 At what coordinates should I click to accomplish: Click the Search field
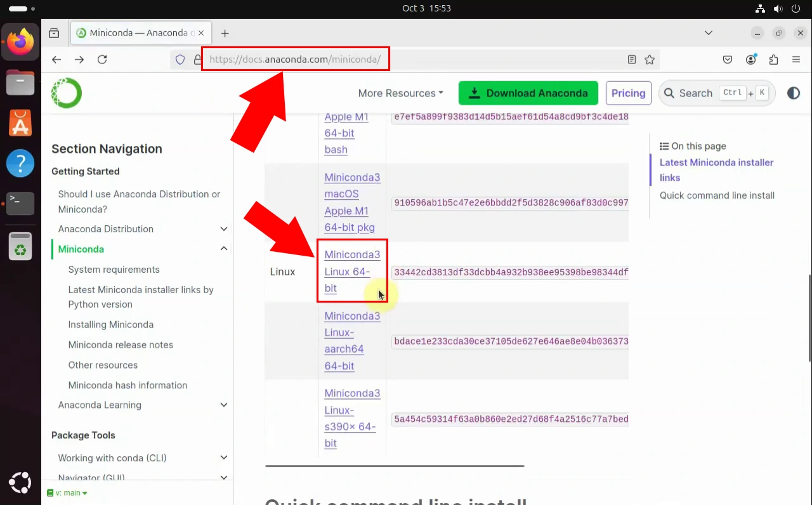pyautogui.click(x=717, y=93)
